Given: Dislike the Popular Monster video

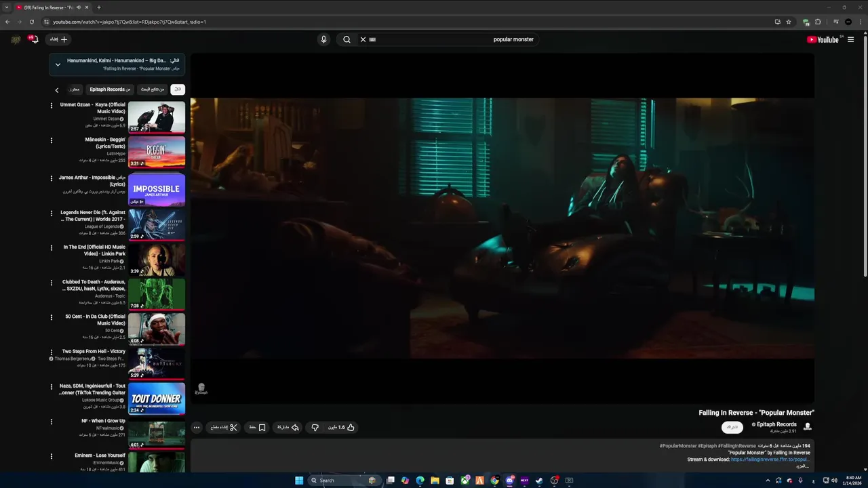Looking at the screenshot, I should [x=315, y=427].
